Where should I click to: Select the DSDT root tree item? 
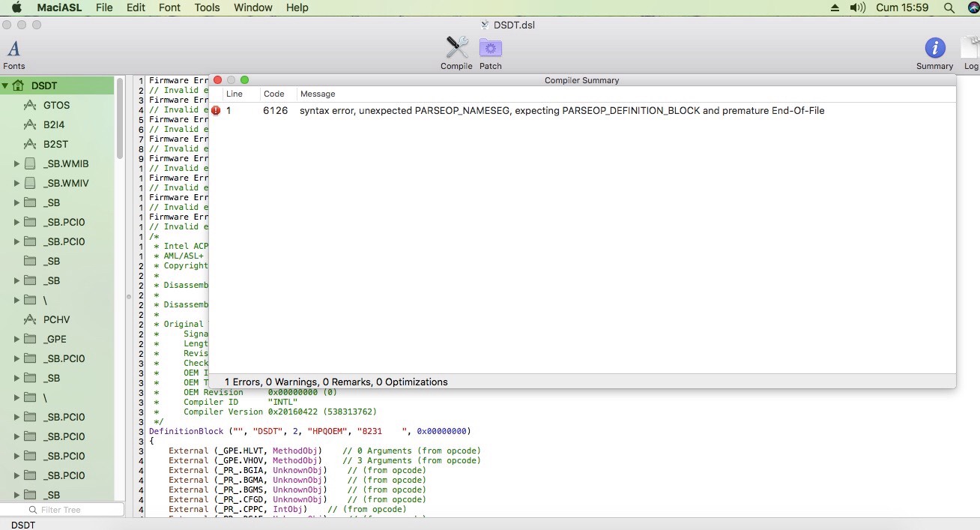(57, 85)
